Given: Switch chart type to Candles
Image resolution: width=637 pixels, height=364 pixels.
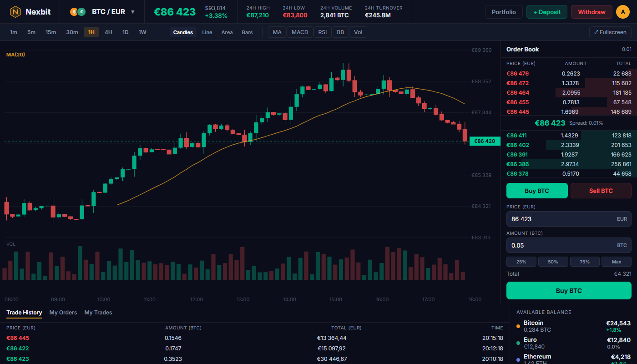Looking at the screenshot, I should [183, 32].
